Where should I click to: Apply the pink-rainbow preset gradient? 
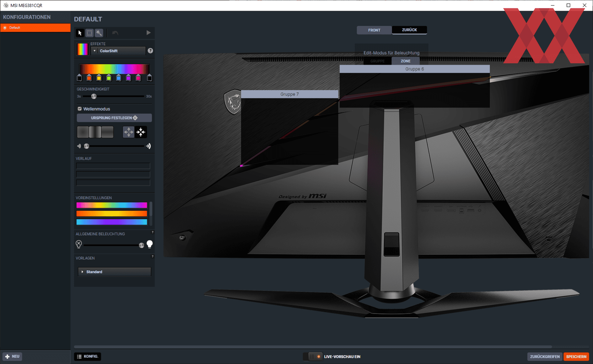[112, 205]
